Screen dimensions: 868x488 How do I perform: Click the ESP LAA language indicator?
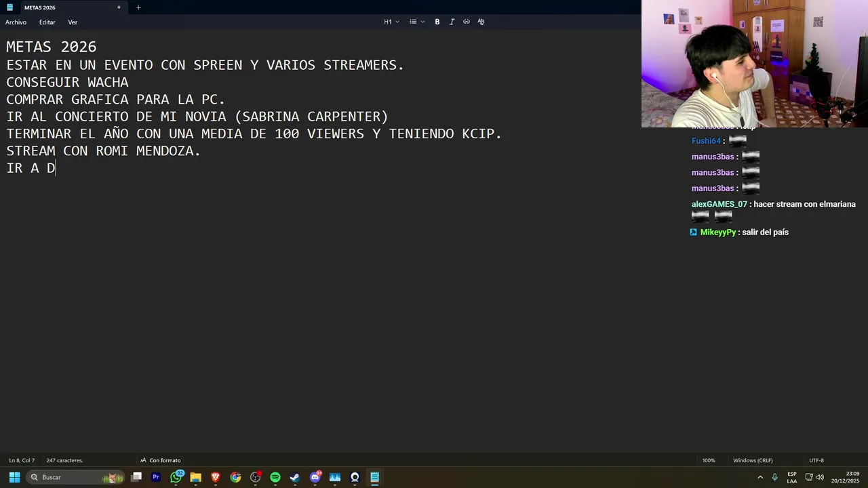point(792,477)
